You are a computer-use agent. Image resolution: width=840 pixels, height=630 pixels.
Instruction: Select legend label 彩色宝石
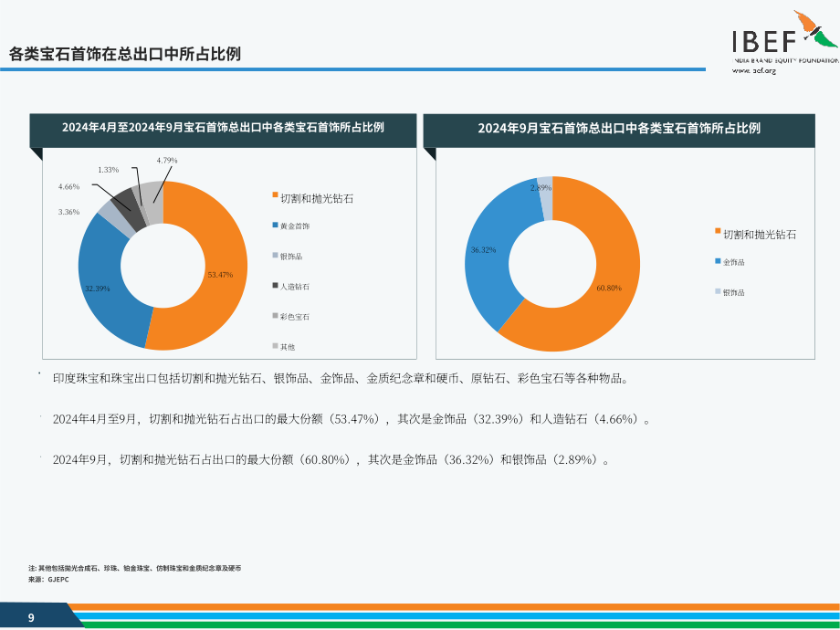pyautogui.click(x=295, y=317)
